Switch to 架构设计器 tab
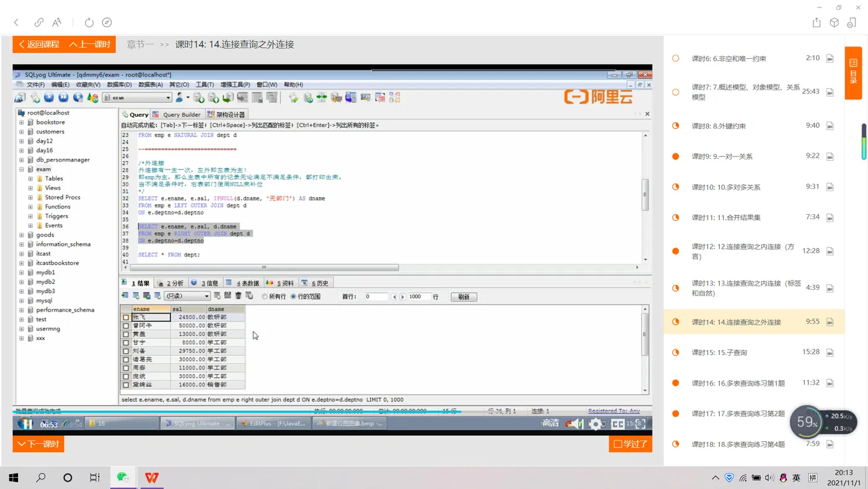Viewport: 868px width, 489px height. [226, 114]
